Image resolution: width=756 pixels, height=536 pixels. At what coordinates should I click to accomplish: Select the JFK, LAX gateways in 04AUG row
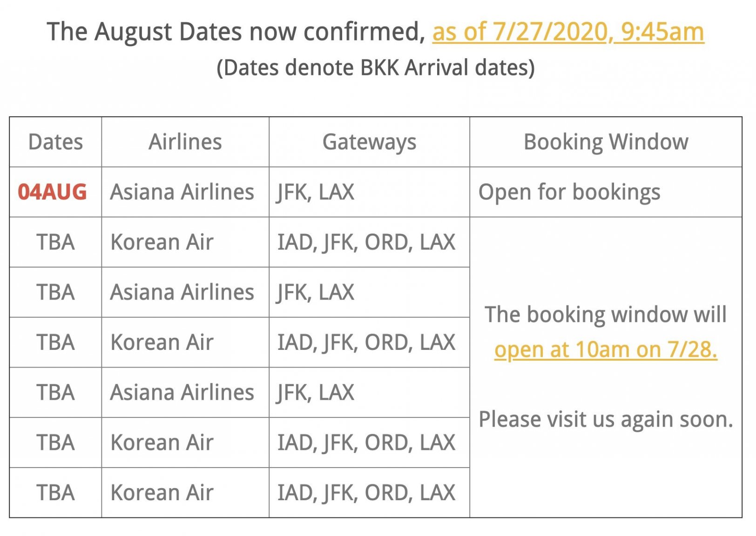(316, 192)
